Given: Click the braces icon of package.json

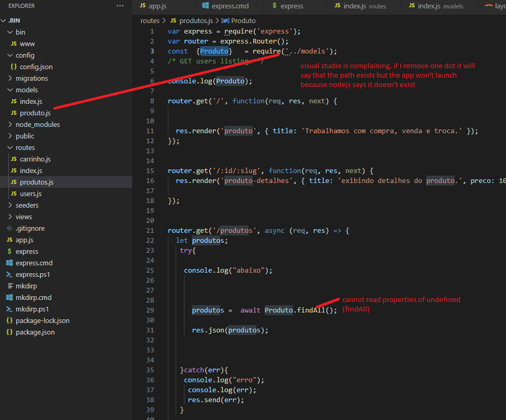Looking at the screenshot, I should coord(9,332).
